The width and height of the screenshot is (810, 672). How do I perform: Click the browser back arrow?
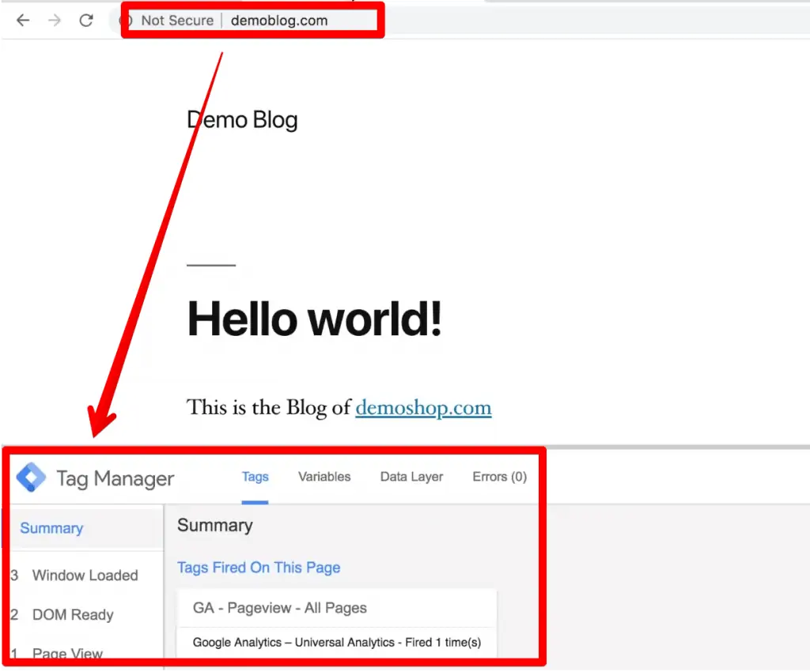pos(22,20)
